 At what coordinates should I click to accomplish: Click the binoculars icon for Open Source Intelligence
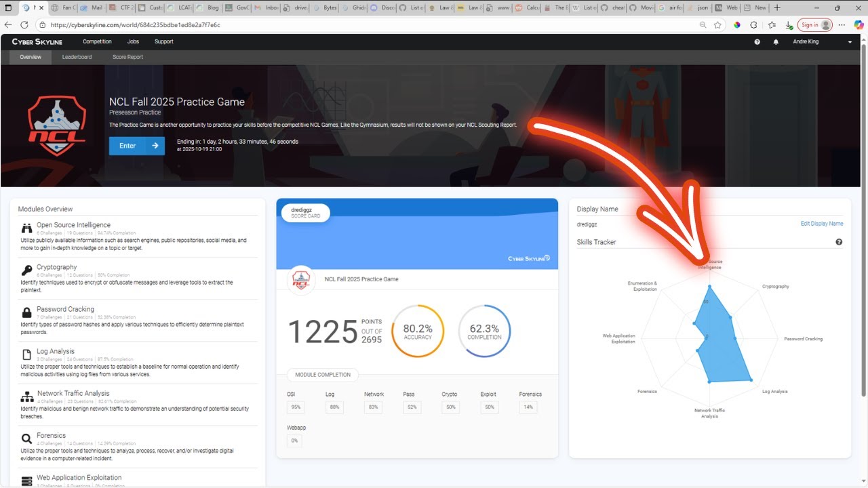click(x=26, y=228)
